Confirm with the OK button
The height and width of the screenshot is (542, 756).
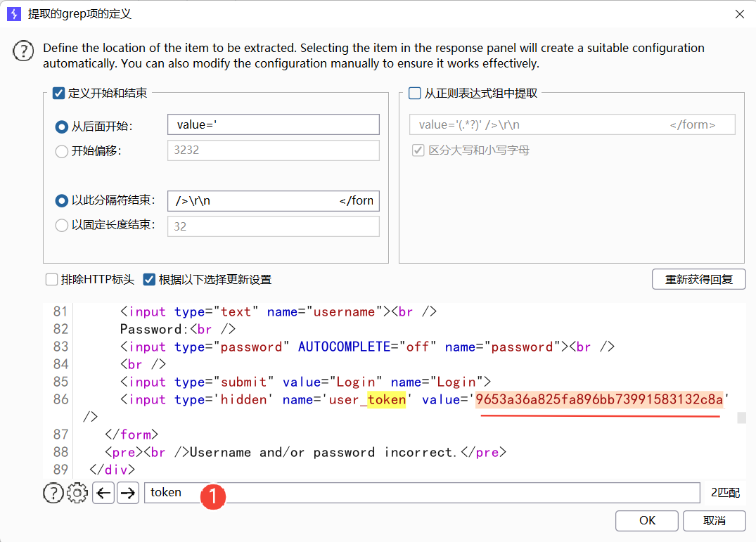[646, 521]
